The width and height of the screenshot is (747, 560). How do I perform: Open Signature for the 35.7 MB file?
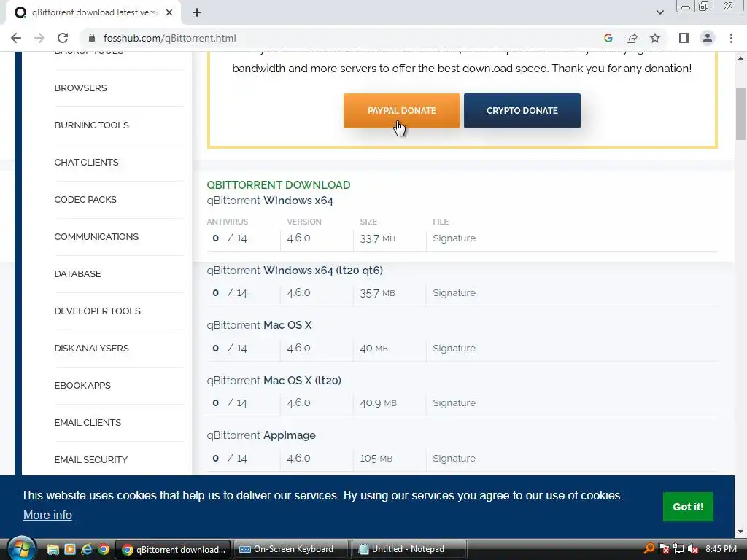tap(454, 293)
